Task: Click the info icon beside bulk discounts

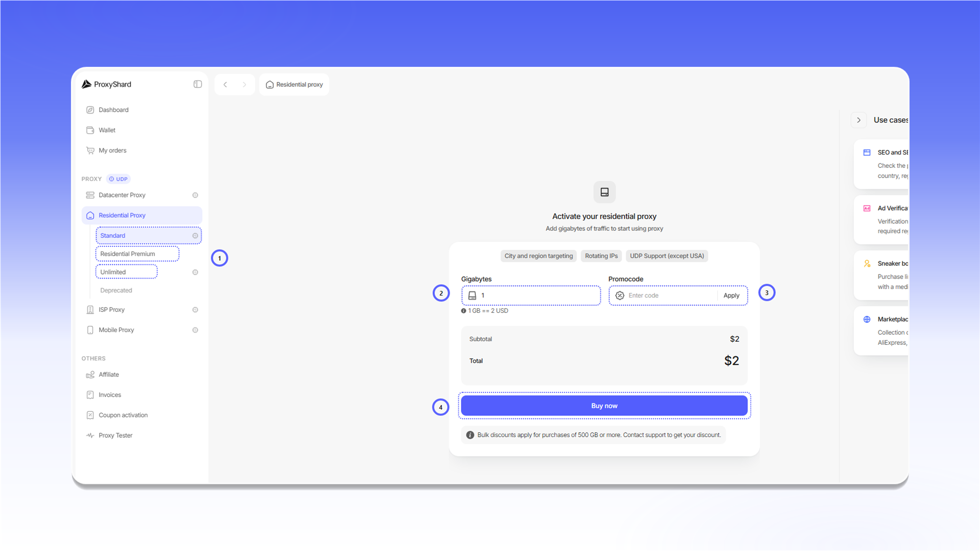Action: pyautogui.click(x=470, y=435)
